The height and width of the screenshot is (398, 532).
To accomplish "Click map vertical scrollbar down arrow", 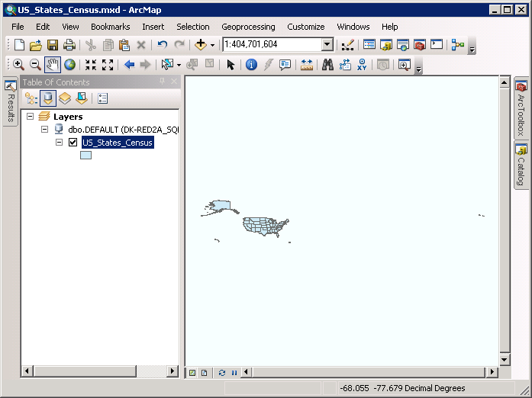I will [x=505, y=360].
